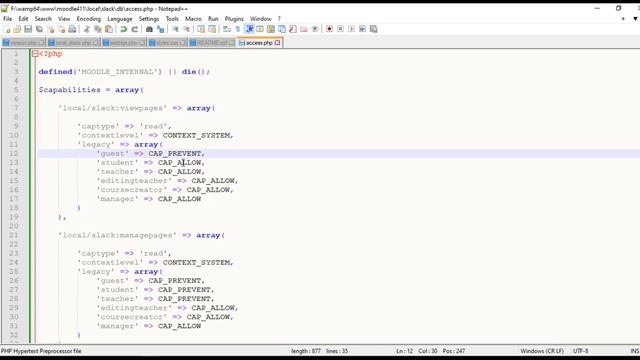This screenshot has height=360, width=640.
Task: Click the plus button beside the menu bar
Action: (x=623, y=19)
